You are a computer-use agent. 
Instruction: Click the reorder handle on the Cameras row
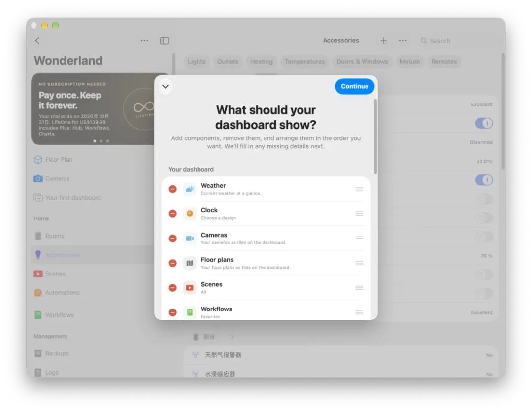[x=359, y=239]
